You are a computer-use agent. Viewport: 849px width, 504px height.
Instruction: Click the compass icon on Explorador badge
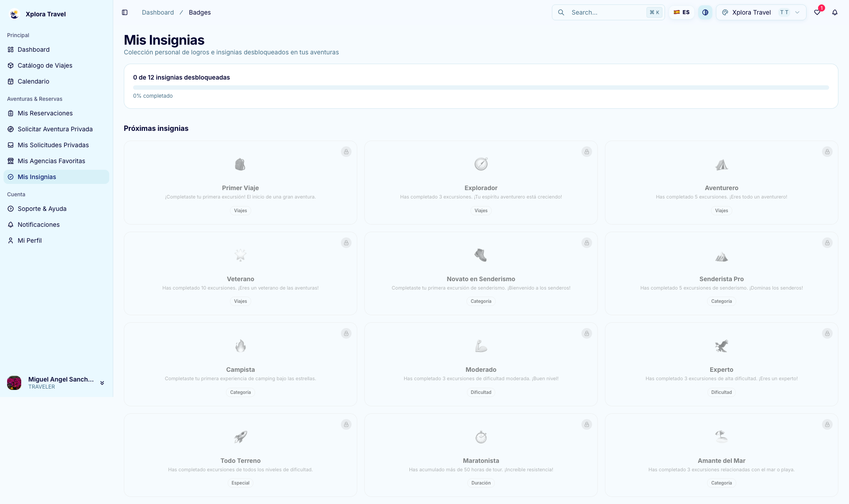coord(481,164)
